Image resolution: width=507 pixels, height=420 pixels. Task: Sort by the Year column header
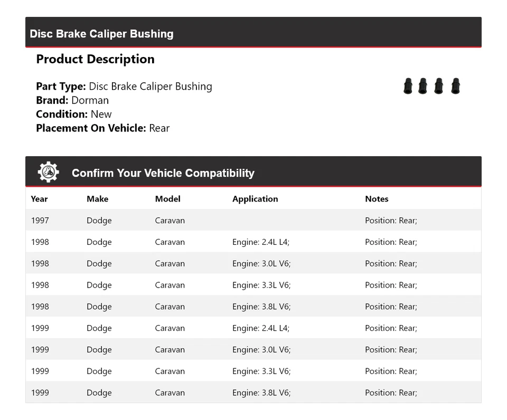pos(39,199)
